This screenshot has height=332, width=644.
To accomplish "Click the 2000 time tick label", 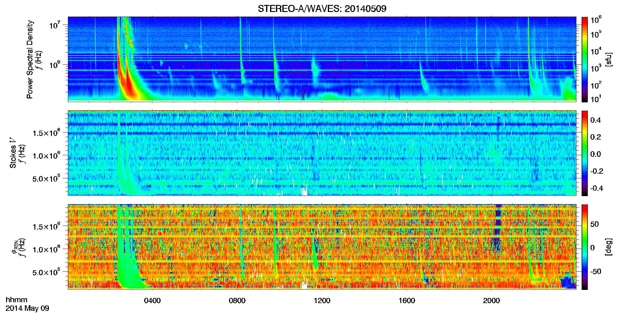I will [492, 301].
